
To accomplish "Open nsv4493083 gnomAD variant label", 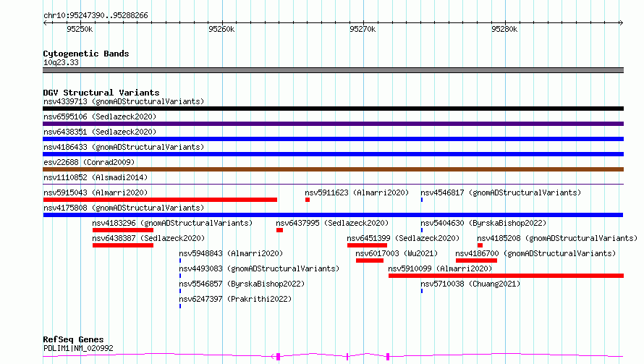I will pos(259,268).
